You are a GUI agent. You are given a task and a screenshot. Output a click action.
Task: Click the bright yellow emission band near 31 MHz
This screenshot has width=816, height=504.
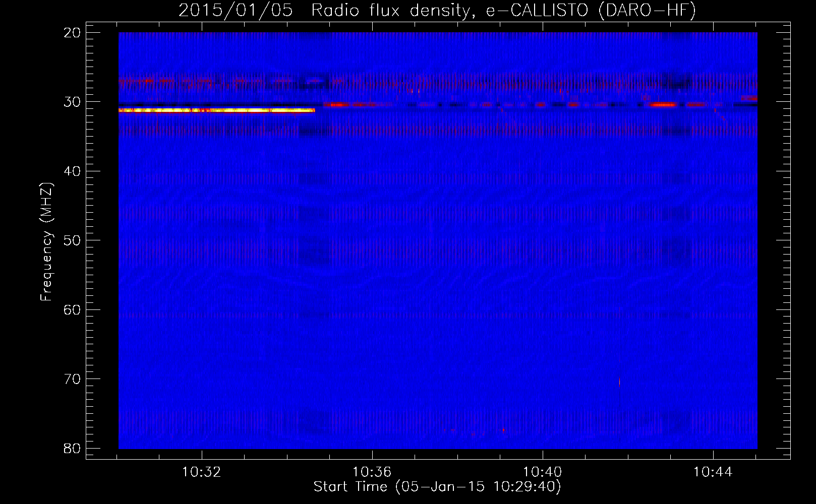tap(216, 110)
